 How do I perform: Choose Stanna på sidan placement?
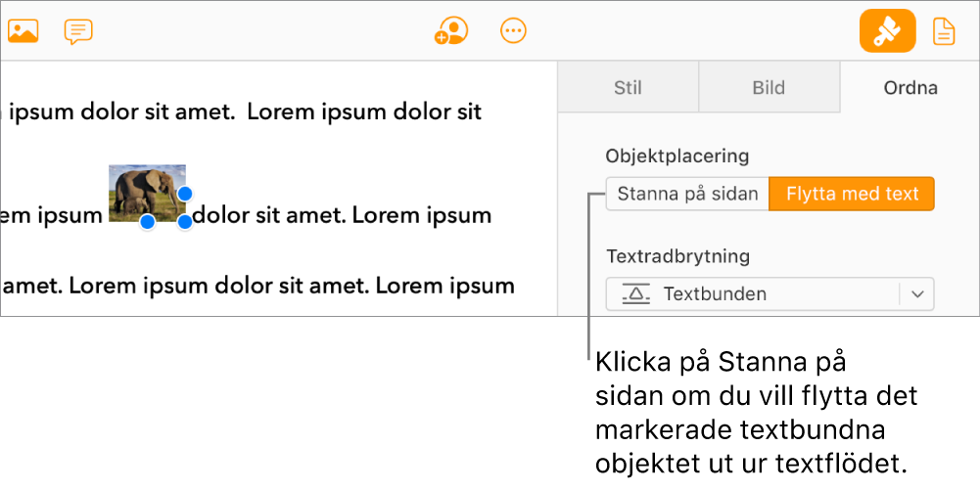(687, 194)
